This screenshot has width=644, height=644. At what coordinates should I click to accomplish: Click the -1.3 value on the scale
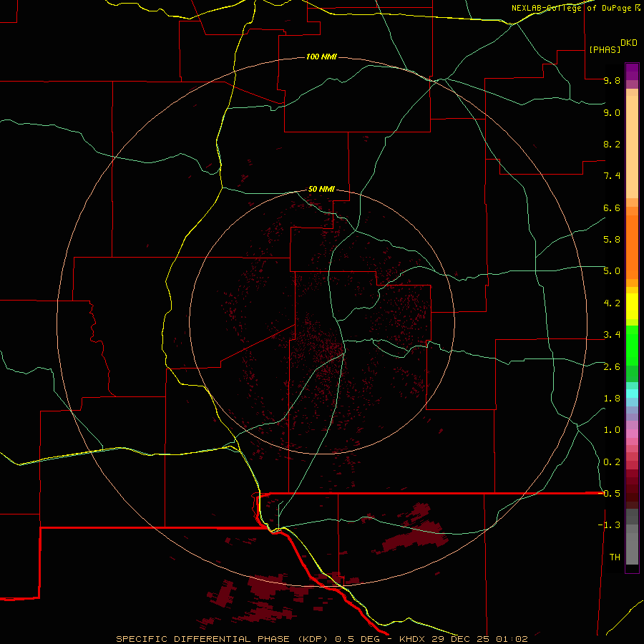[x=609, y=525]
